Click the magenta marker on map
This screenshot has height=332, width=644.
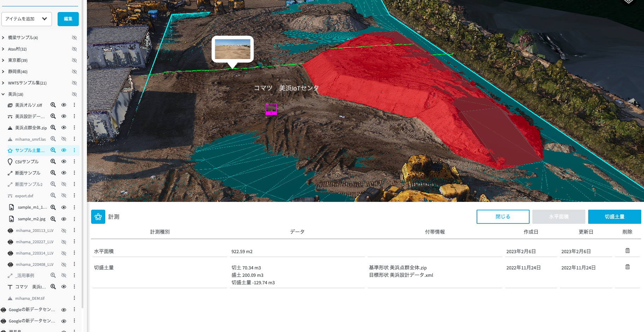(x=271, y=109)
